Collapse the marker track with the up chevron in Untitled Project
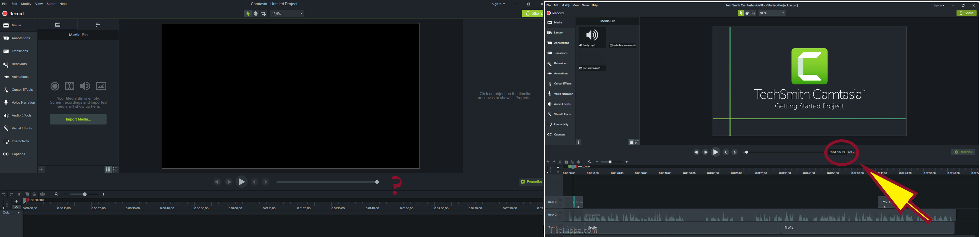 click(16, 207)
